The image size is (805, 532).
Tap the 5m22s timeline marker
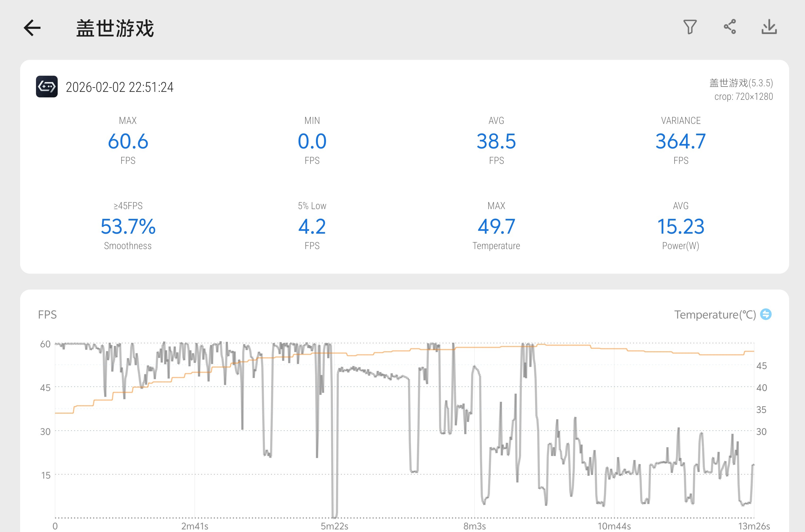pyautogui.click(x=334, y=526)
